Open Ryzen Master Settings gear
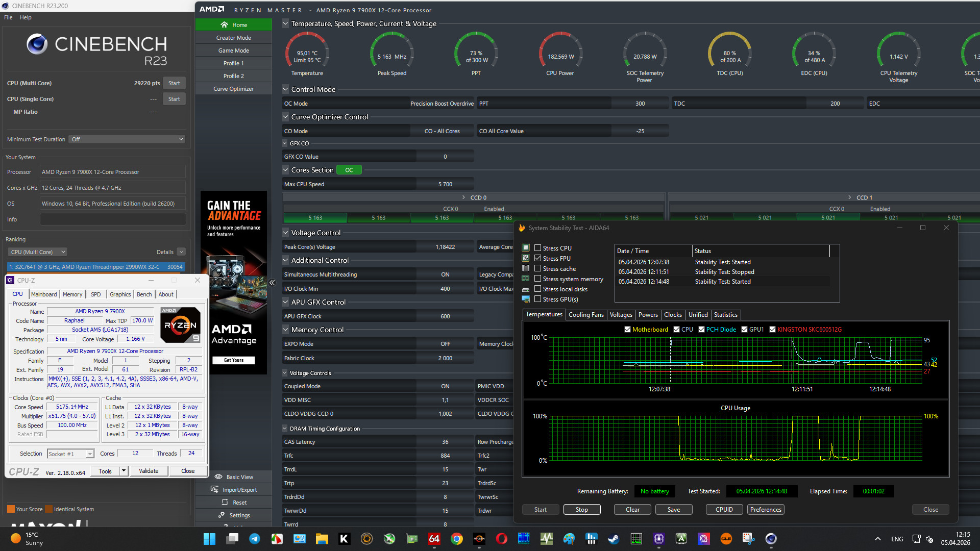Viewport: 980px width, 551px height. point(222,515)
